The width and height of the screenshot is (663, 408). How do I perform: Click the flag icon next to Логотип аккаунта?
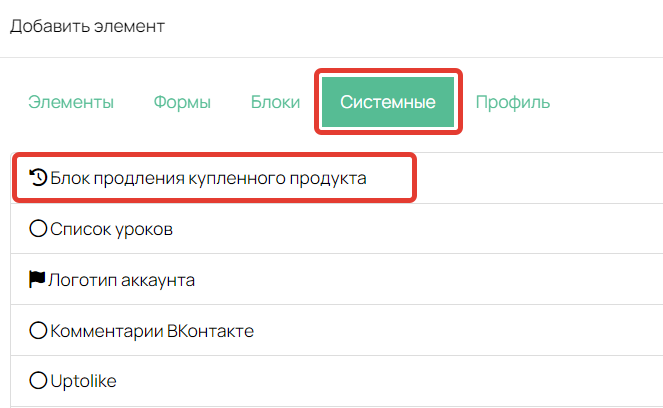click(38, 280)
